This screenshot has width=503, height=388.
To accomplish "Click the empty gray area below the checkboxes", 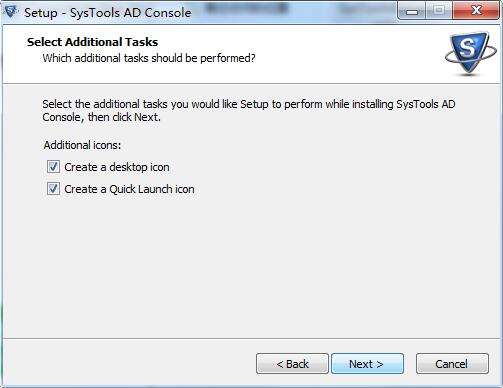I will [251, 267].
